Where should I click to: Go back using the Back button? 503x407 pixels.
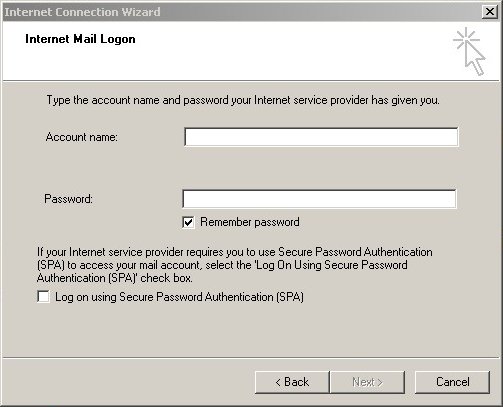coord(292,382)
